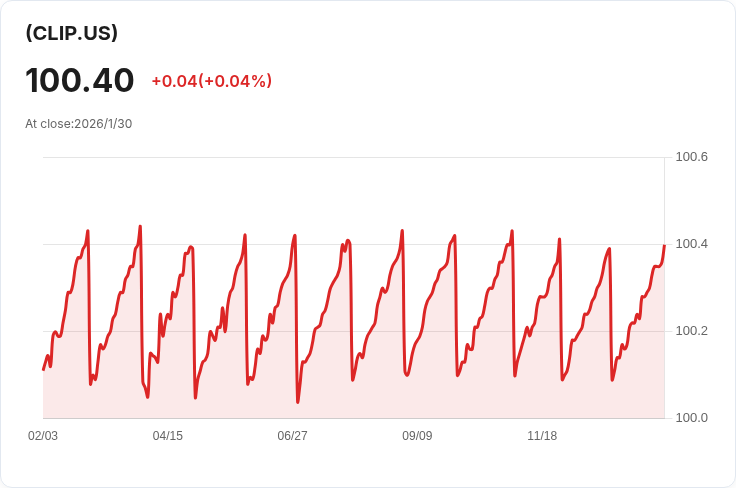Click the 06/27 date axis label
This screenshot has height=488, width=736.
(x=292, y=436)
